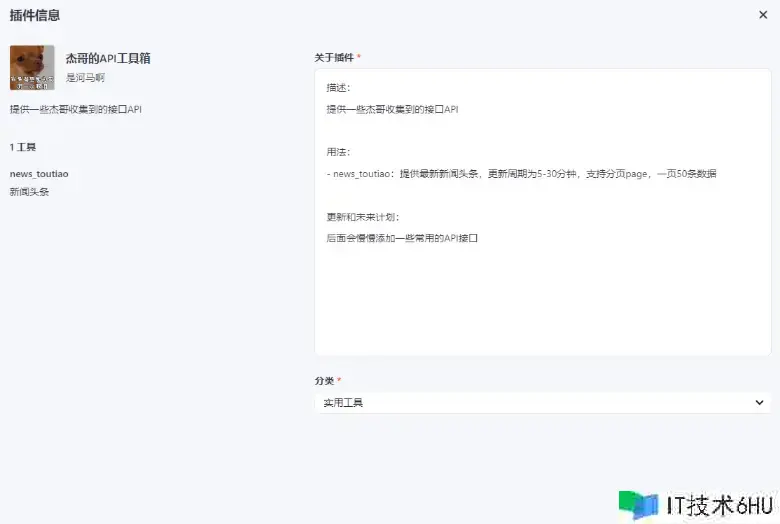The height and width of the screenshot is (524, 780).
Task: Click the news_toutiao usage line in the editor
Action: pyautogui.click(x=521, y=174)
